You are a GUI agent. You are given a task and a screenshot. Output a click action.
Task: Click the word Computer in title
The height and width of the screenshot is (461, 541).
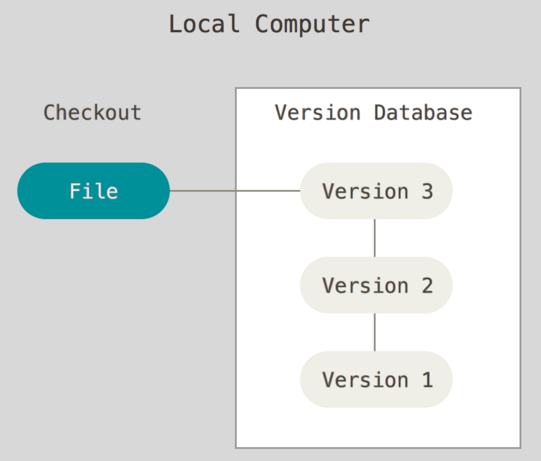tap(312, 25)
